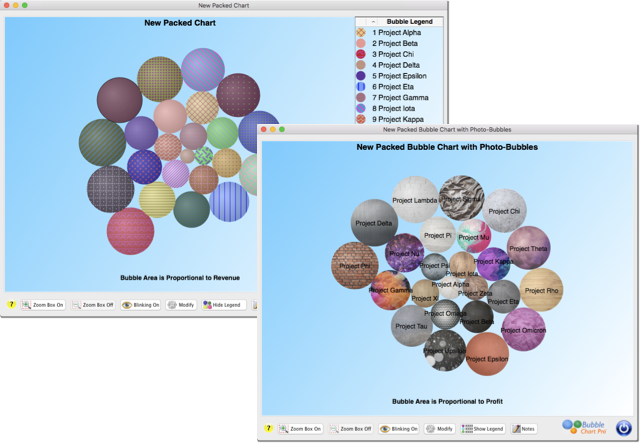Click yellow help icon in front window

[x=267, y=428]
